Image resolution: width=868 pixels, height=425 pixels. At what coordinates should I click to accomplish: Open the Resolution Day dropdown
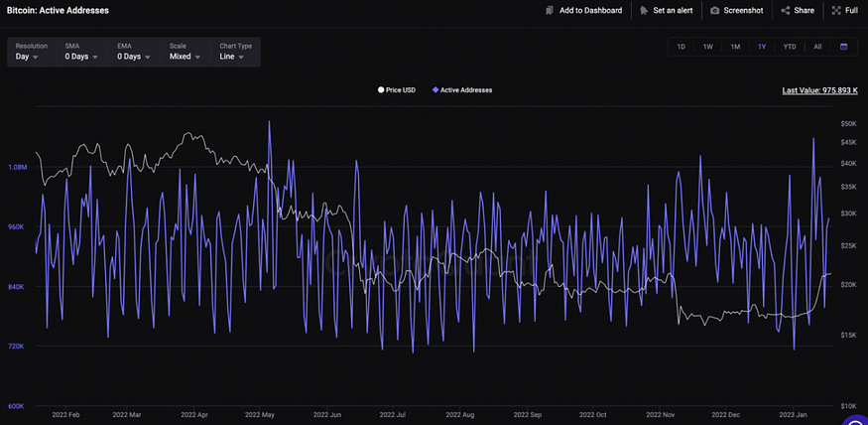coord(31,52)
